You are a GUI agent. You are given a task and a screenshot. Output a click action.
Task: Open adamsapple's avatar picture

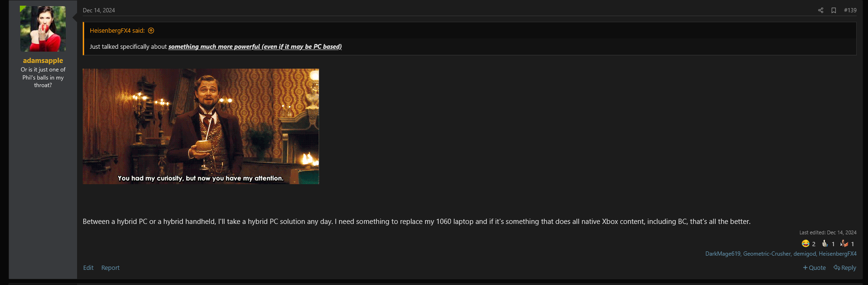(43, 29)
